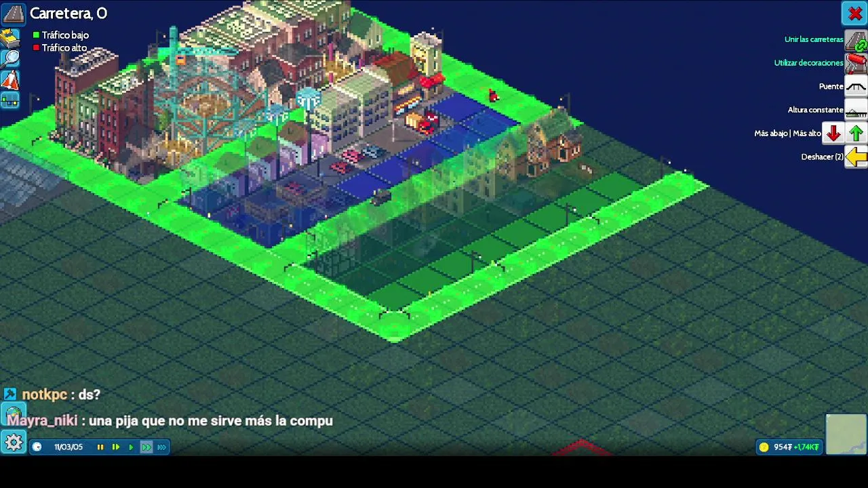Toggle Altura constante height option
This screenshot has width=868, height=488.
pyautogui.click(x=856, y=110)
